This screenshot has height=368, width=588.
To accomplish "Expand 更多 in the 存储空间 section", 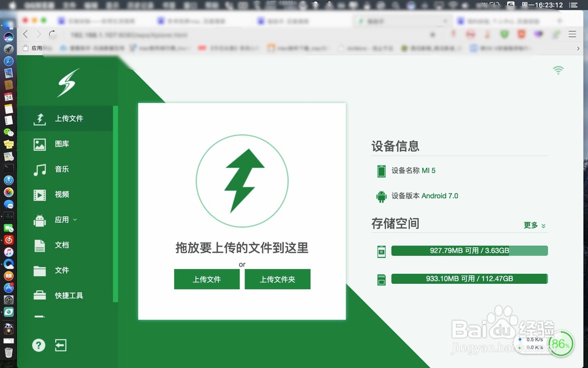I will 534,225.
